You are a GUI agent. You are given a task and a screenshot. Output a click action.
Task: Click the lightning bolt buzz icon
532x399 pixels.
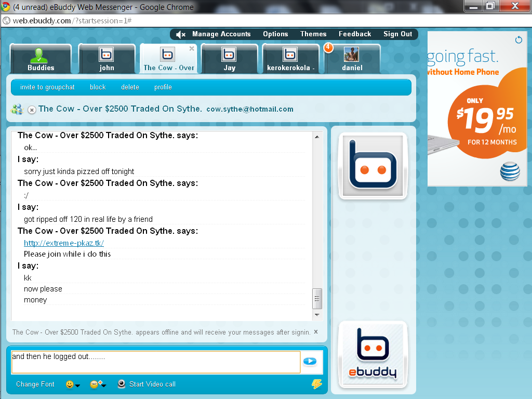click(316, 384)
